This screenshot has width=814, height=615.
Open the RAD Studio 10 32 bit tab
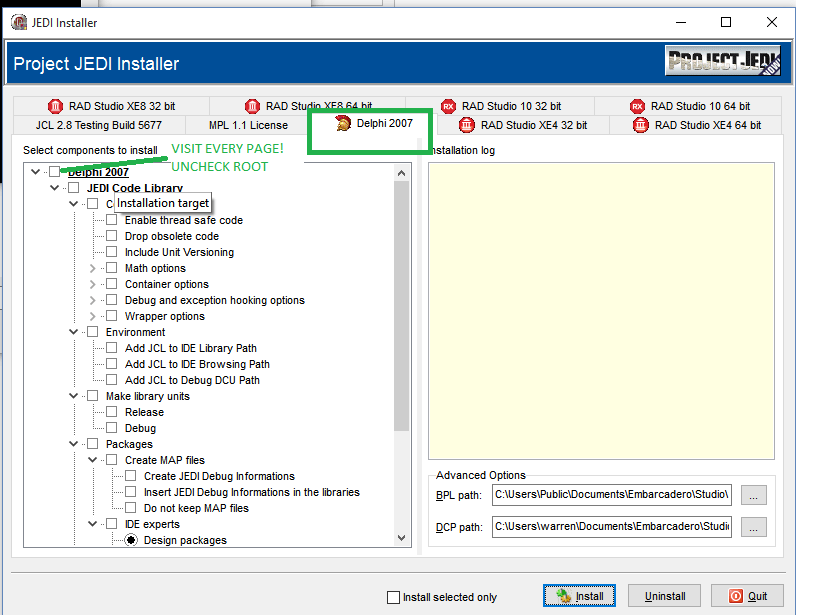(x=500, y=106)
